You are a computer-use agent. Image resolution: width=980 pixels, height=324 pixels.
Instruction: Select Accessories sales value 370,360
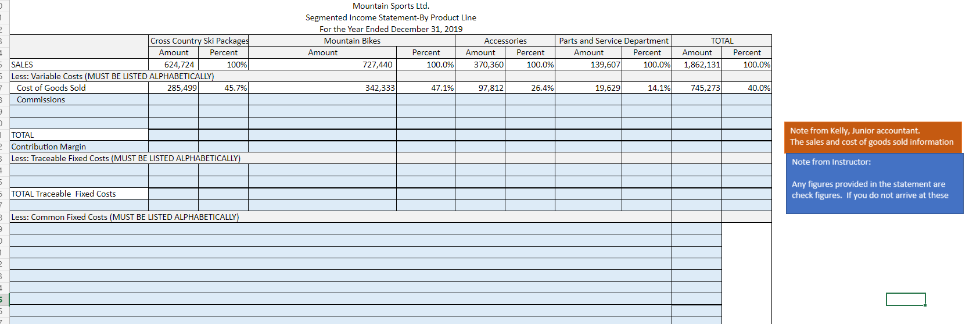click(x=480, y=65)
